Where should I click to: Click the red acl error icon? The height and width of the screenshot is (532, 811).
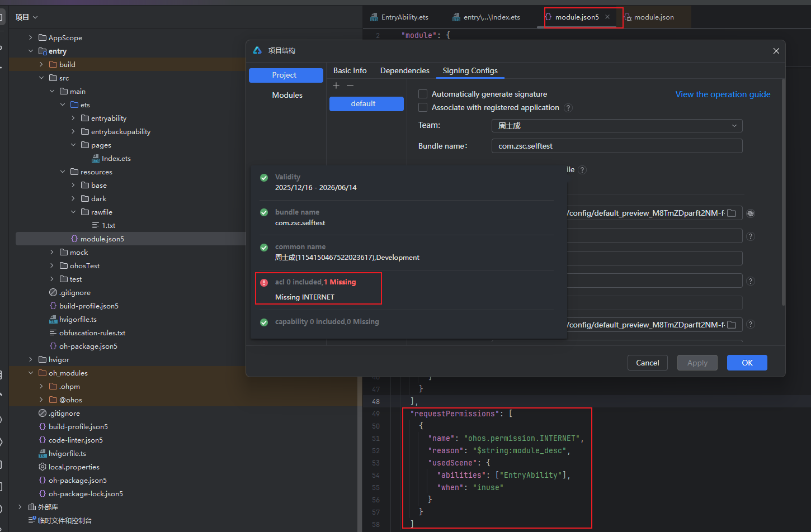pyautogui.click(x=264, y=283)
